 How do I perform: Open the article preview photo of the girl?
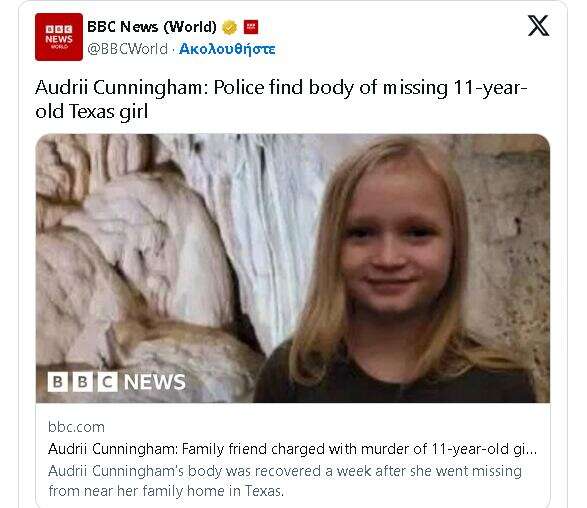pos(293,268)
